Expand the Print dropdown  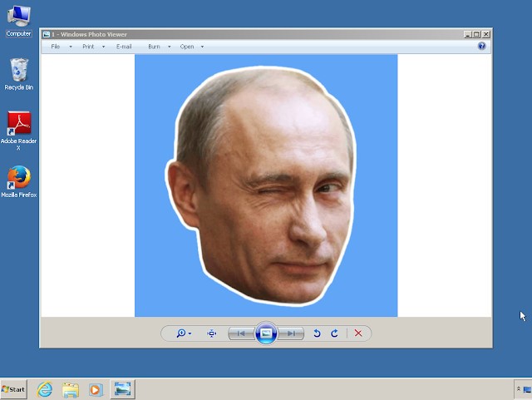[92, 47]
